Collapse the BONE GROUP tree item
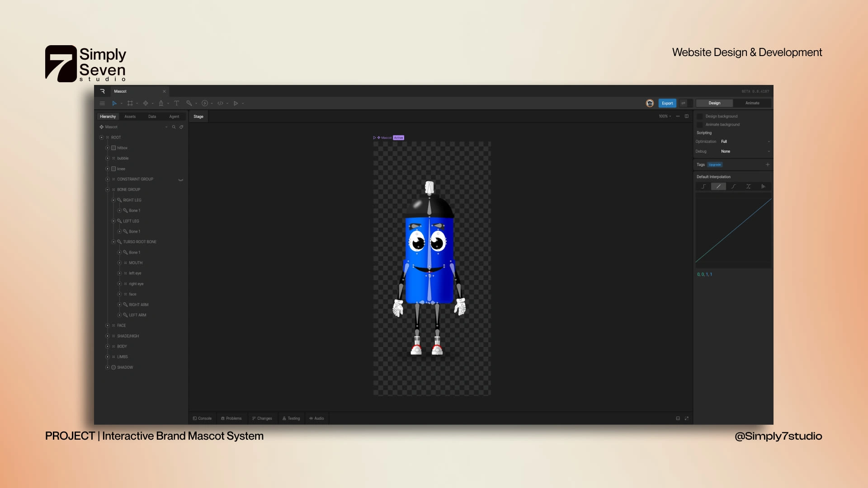Image resolution: width=868 pixels, height=488 pixels. (108, 190)
